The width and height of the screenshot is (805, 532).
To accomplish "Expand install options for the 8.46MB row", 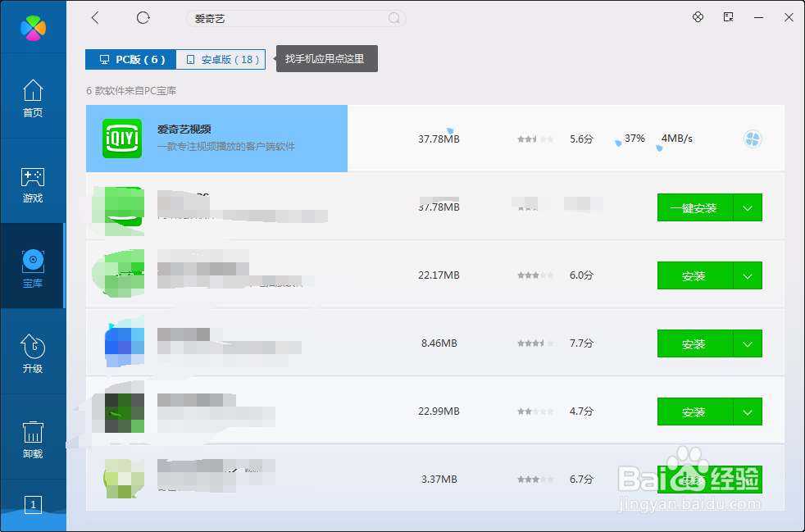I will tap(748, 343).
